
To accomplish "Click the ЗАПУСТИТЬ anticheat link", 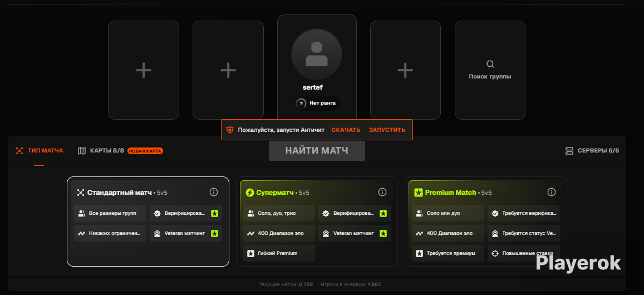I will 387,130.
